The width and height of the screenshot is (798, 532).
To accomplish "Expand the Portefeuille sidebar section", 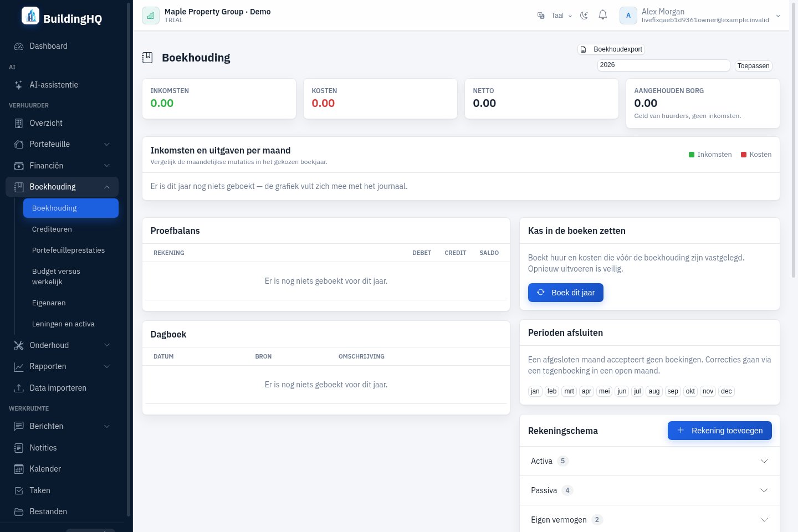I will (x=62, y=144).
